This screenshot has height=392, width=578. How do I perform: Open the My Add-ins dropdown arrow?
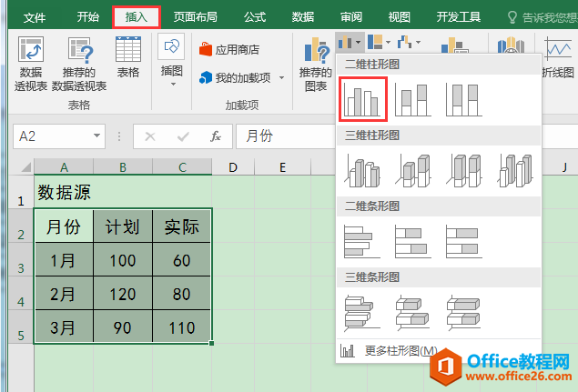pos(282,77)
